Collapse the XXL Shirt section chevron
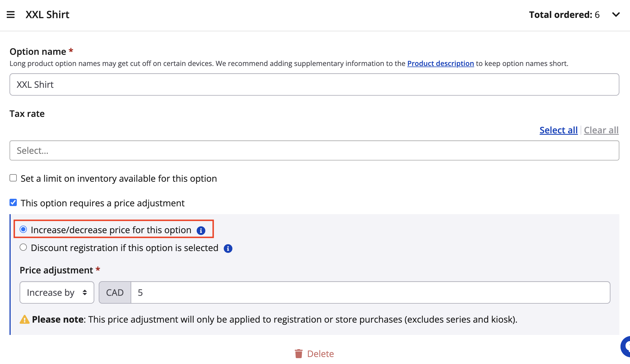The width and height of the screenshot is (630, 364). [x=616, y=15]
